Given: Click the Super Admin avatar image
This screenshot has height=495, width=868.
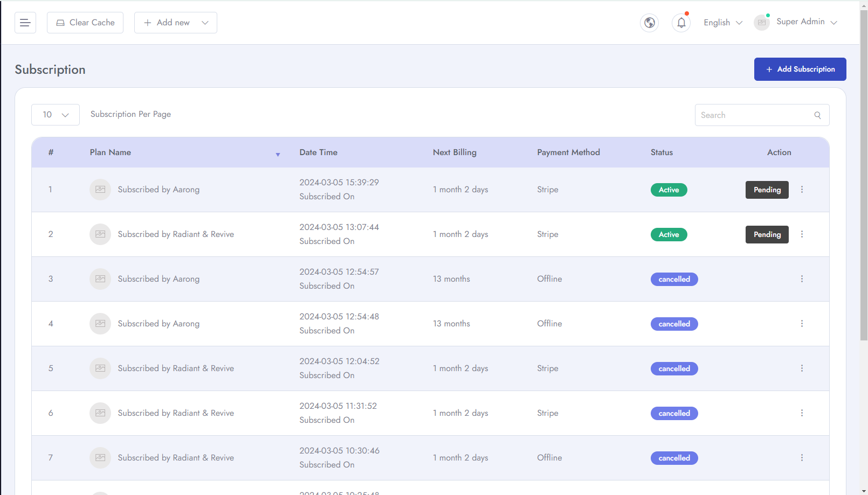Looking at the screenshot, I should tap(762, 23).
